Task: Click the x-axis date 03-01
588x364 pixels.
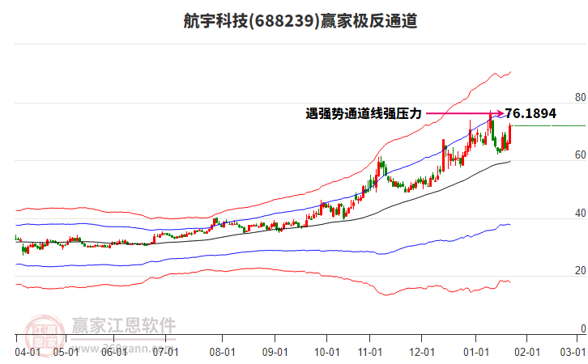Action: point(573,353)
